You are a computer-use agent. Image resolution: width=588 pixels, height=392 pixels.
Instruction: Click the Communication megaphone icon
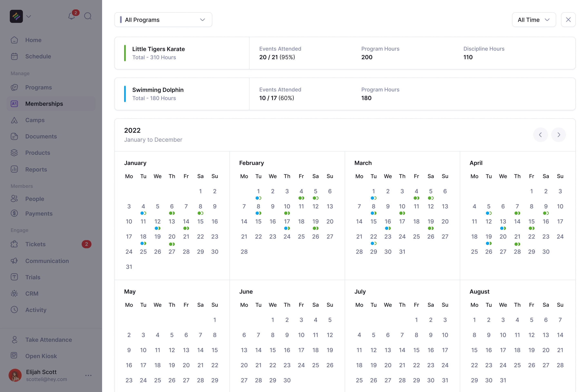tap(14, 261)
